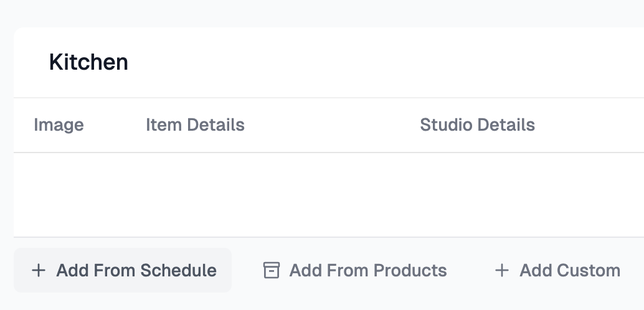
Task: Click the Add Custom text label
Action: (570, 271)
